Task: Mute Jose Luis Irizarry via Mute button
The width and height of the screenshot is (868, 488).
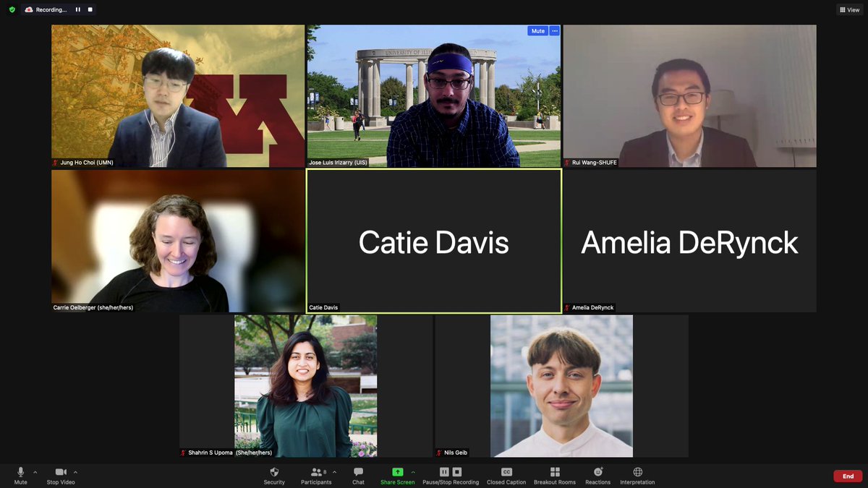Action: pyautogui.click(x=537, y=31)
